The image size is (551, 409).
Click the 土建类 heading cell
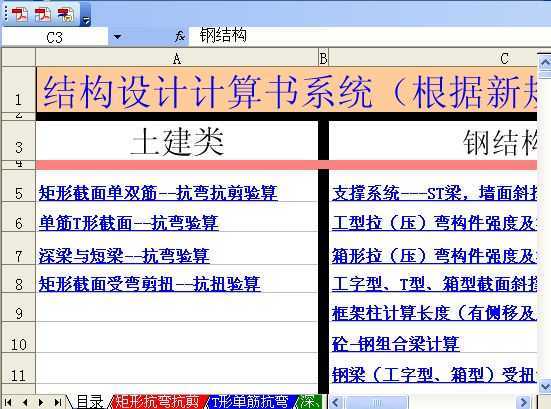[177, 141]
